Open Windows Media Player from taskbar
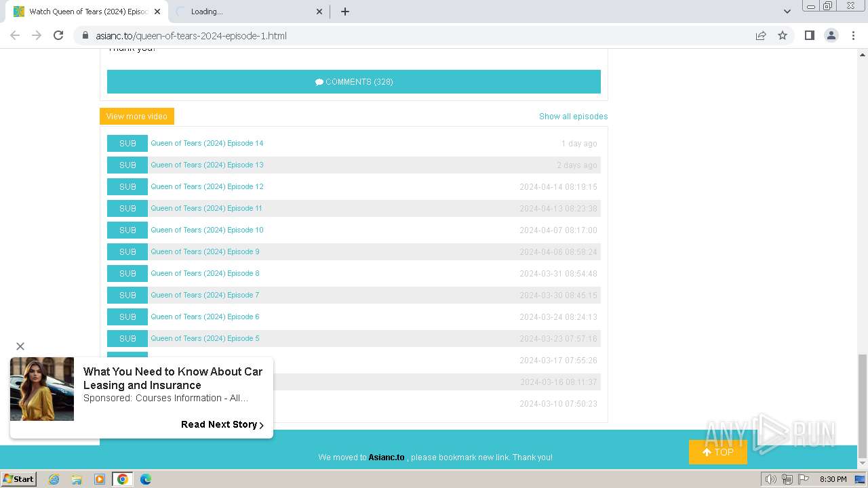 100,479
